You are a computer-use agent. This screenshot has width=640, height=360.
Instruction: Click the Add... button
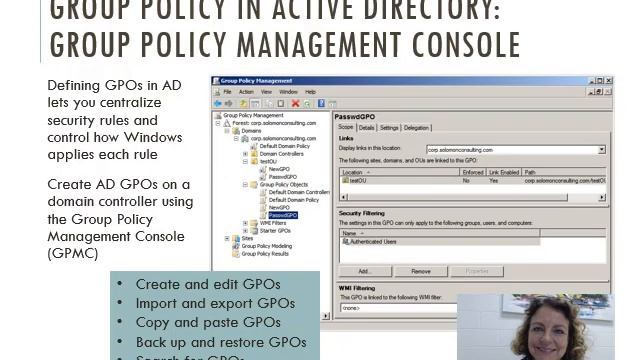[x=365, y=271]
